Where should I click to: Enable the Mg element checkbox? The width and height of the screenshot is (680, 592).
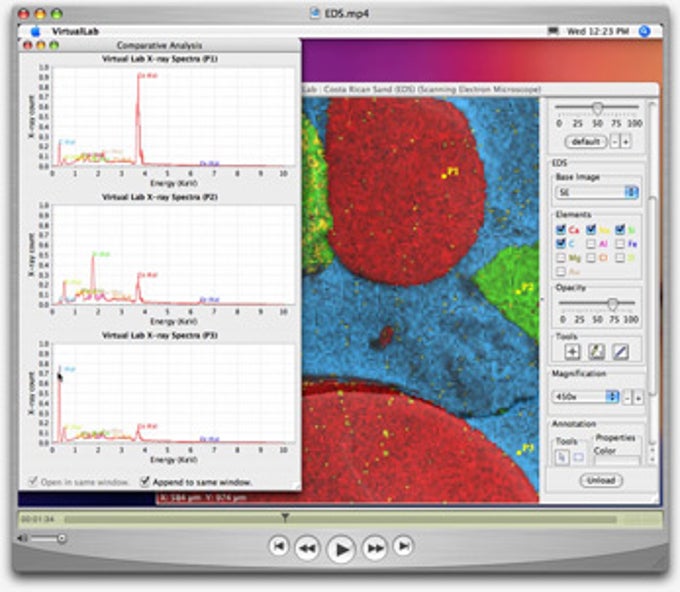point(561,258)
